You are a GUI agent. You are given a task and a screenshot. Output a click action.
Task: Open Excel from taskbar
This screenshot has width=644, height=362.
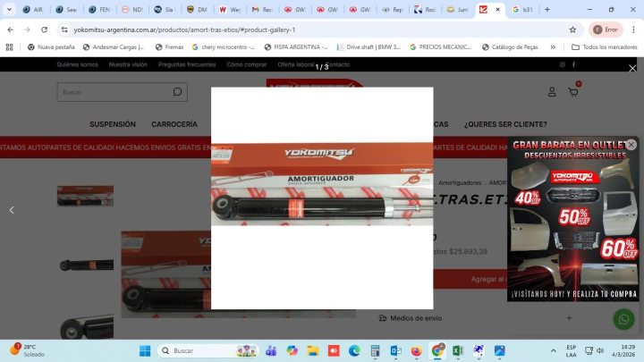458,350
